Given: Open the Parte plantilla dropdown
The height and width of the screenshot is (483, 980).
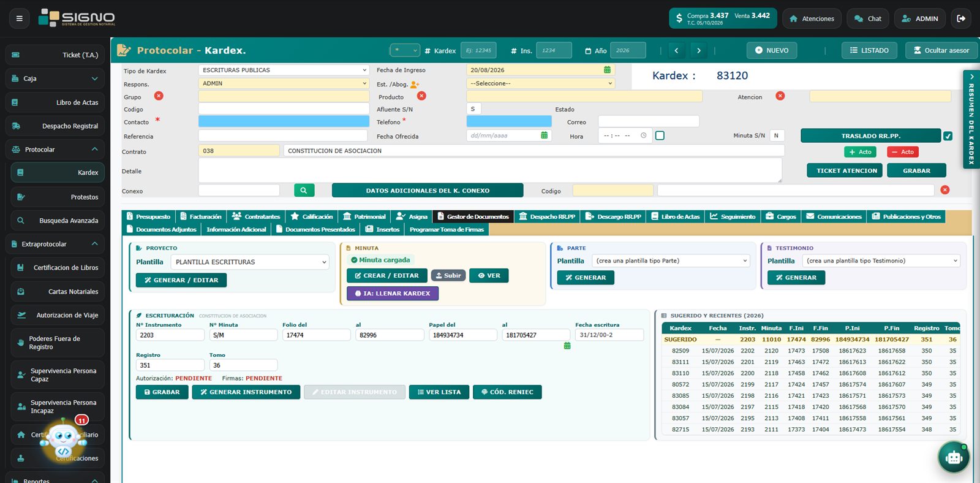Looking at the screenshot, I should pyautogui.click(x=671, y=261).
